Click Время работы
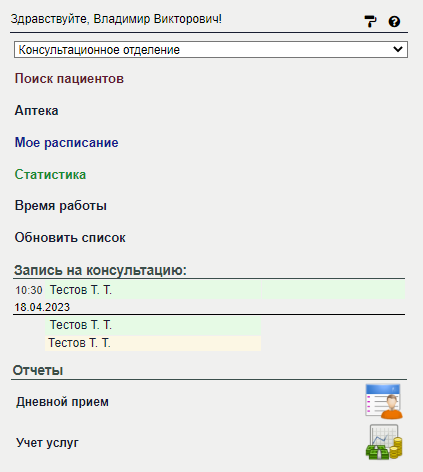This screenshot has height=472, width=423. [x=61, y=206]
